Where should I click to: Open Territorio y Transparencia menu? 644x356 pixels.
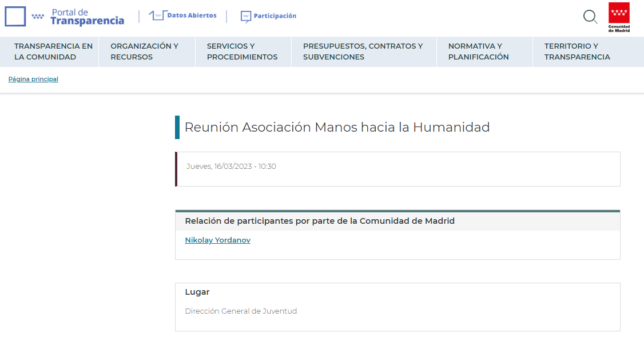588,52
